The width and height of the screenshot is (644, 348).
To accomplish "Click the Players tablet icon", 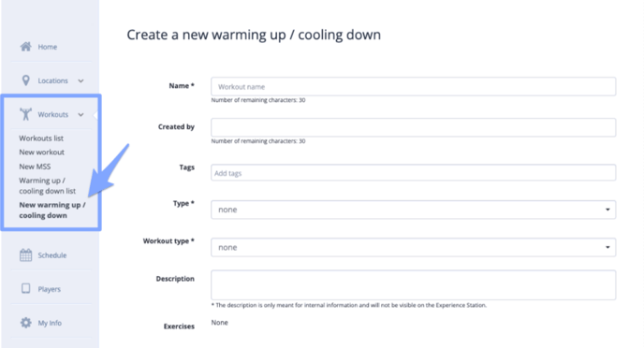I will pyautogui.click(x=25, y=288).
